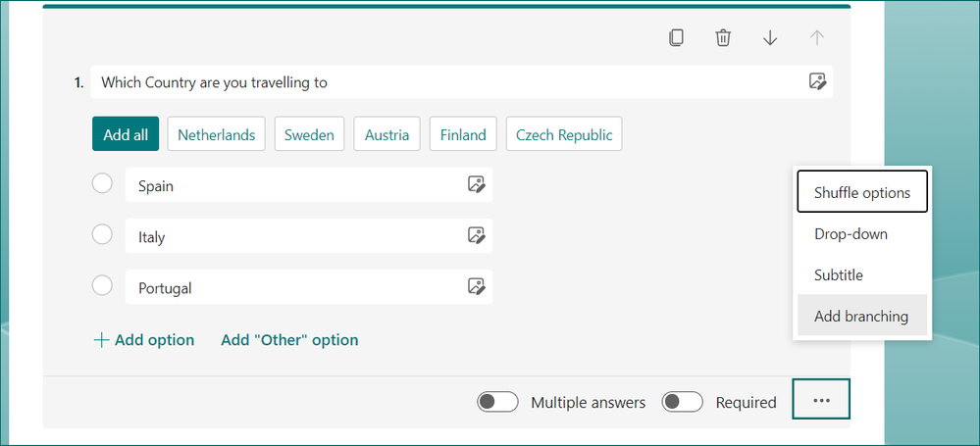
Task: Click Shuffle options in the menu
Action: (x=862, y=193)
